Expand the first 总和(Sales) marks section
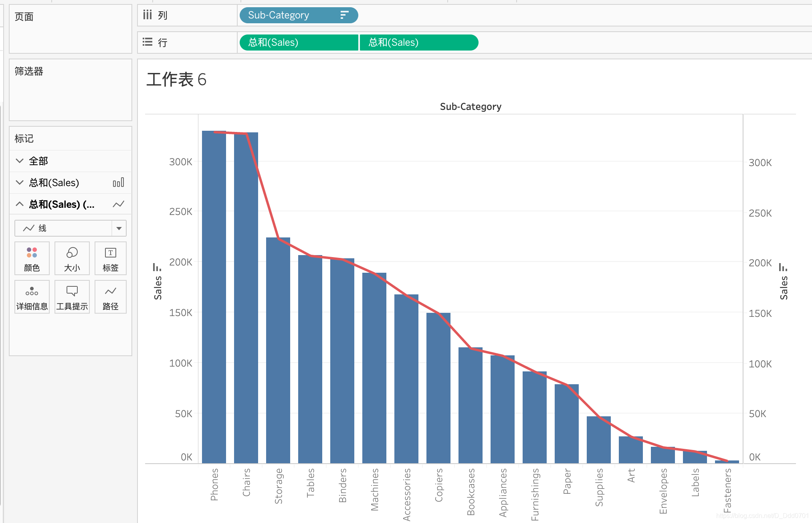 [20, 182]
